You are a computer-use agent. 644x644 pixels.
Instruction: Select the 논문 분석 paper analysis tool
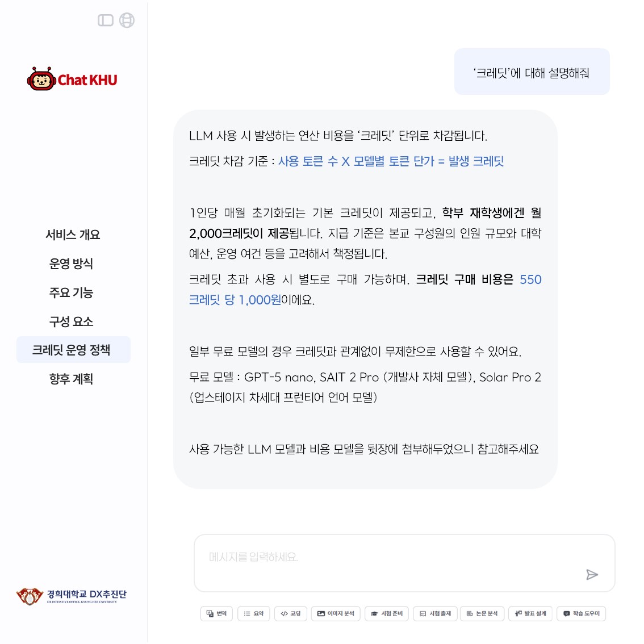482,613
